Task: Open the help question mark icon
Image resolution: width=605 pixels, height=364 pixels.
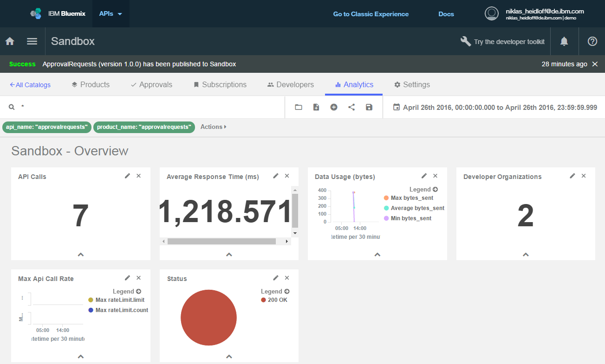Action: pyautogui.click(x=592, y=41)
